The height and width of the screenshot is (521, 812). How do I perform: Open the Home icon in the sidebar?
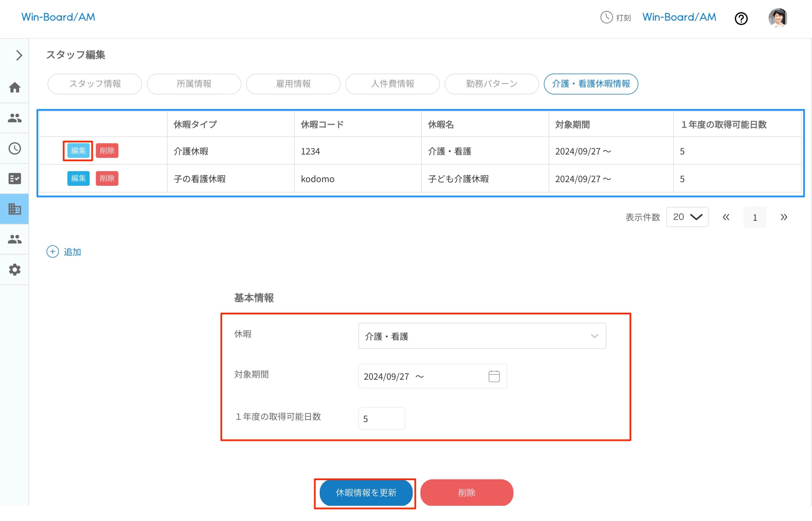click(x=15, y=88)
